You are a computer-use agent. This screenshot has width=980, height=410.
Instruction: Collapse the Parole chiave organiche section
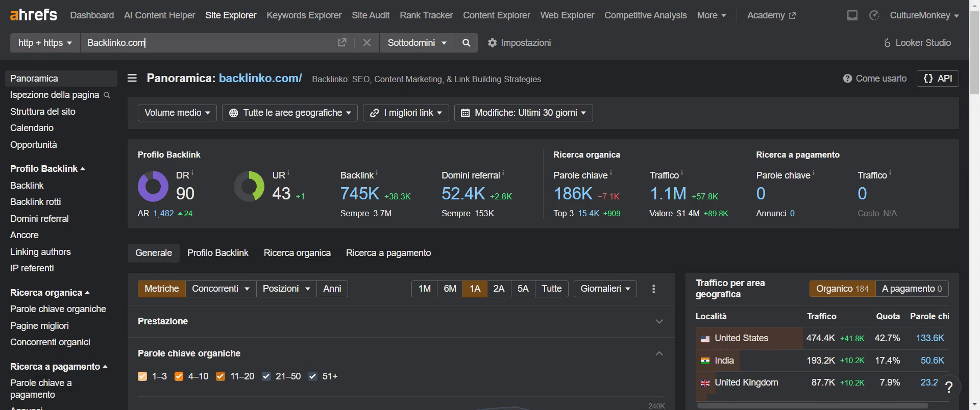click(x=659, y=353)
